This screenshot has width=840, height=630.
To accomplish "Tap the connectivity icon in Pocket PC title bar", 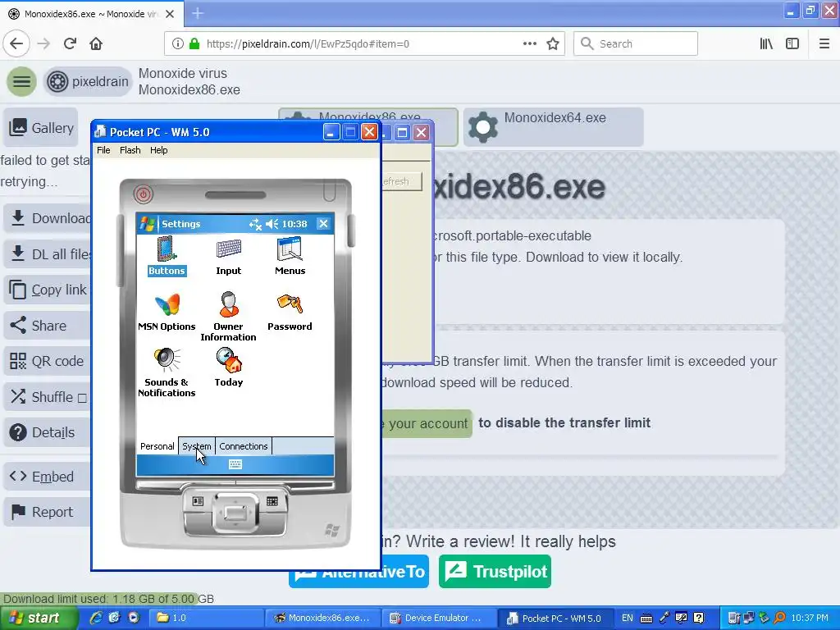I will (256, 224).
